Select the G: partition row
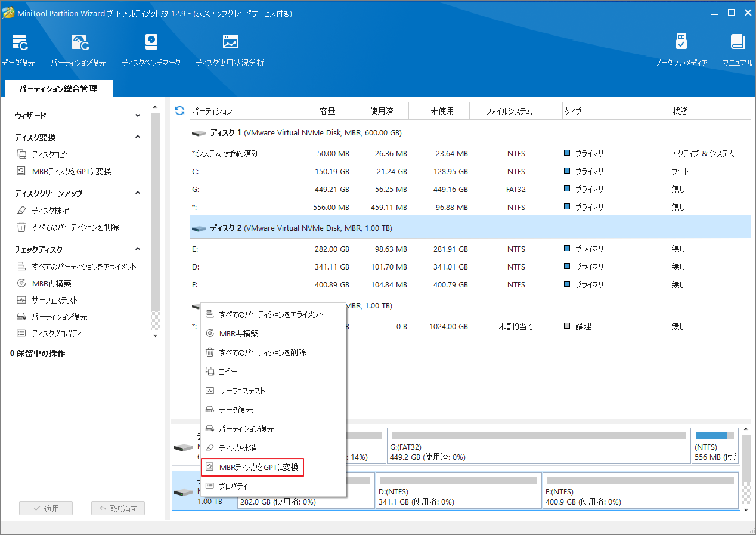The width and height of the screenshot is (756, 535). (x=470, y=189)
